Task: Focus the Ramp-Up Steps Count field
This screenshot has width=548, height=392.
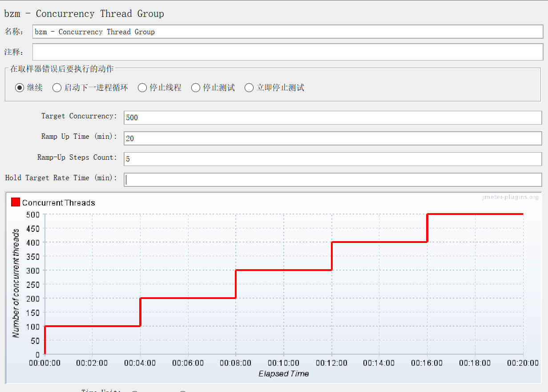Action: (333, 159)
